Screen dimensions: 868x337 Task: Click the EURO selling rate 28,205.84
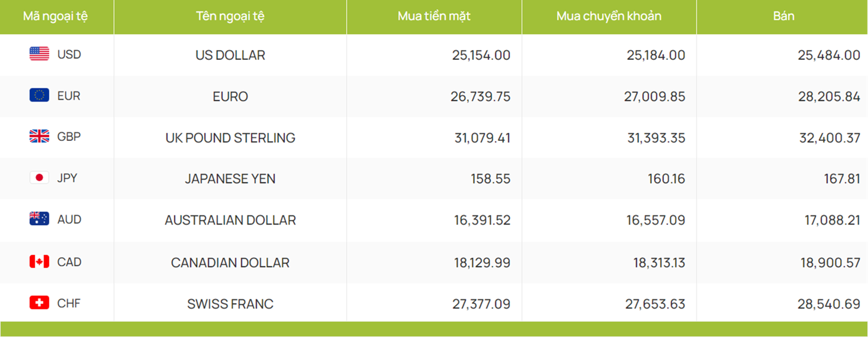click(x=829, y=97)
